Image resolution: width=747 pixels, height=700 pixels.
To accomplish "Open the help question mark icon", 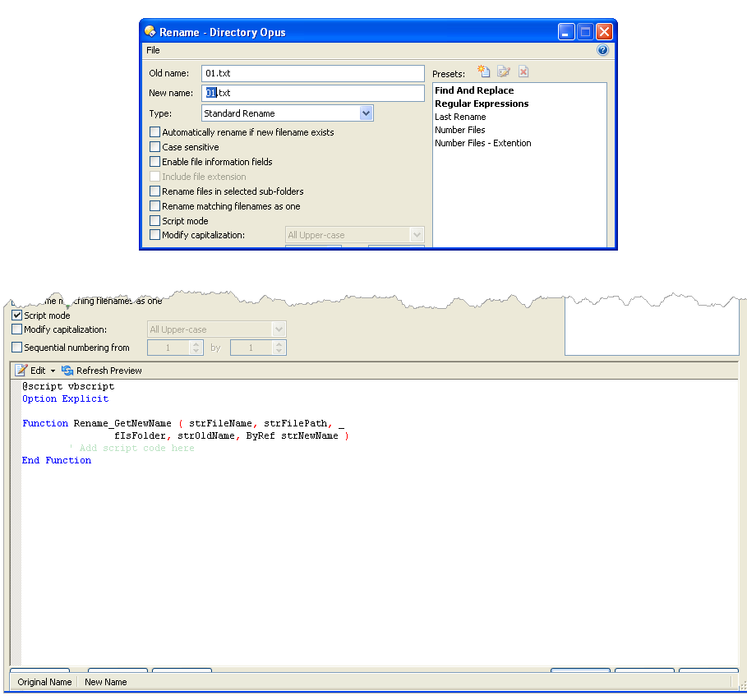I will click(x=602, y=50).
